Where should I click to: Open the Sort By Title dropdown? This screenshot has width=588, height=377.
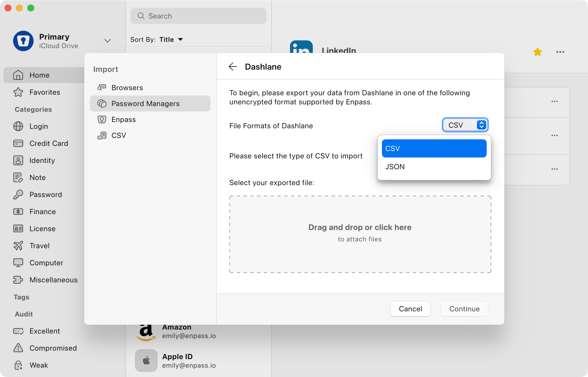171,40
